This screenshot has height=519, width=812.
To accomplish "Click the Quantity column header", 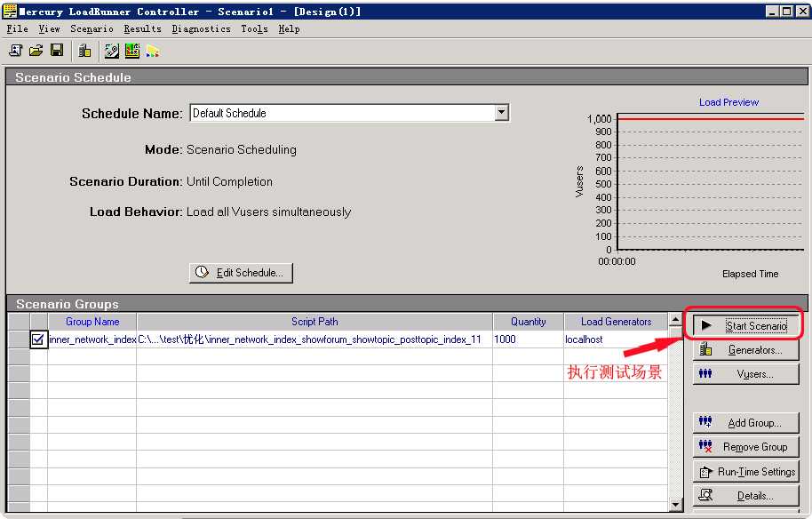I will coord(529,322).
